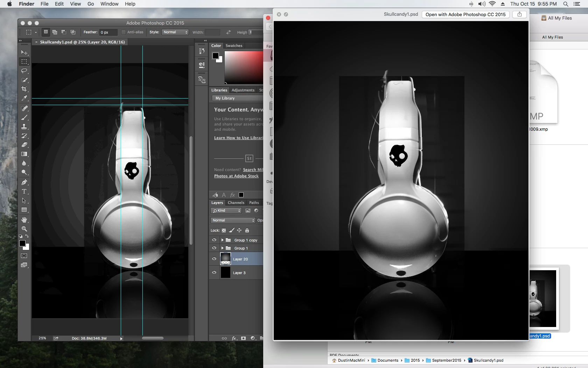588x368 pixels.
Task: Select the Crop tool
Action: click(24, 89)
